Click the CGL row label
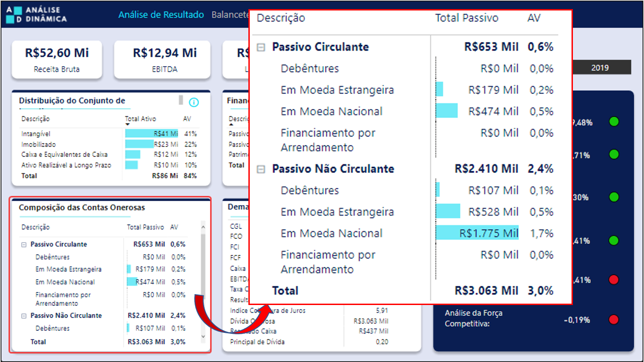Screen dimensions: 644x362 pyautogui.click(x=236, y=226)
